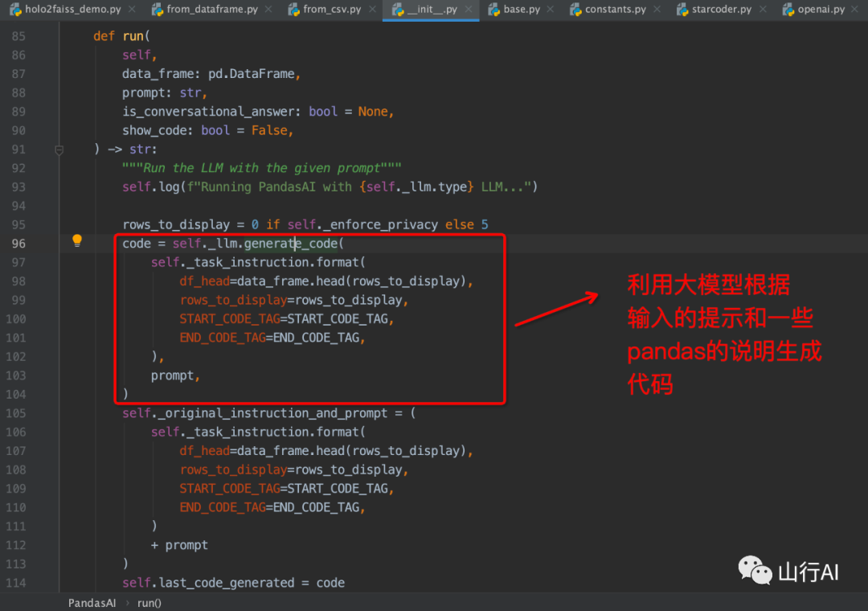Click '+ prompt' on line 112
868x611 pixels.
[179, 545]
